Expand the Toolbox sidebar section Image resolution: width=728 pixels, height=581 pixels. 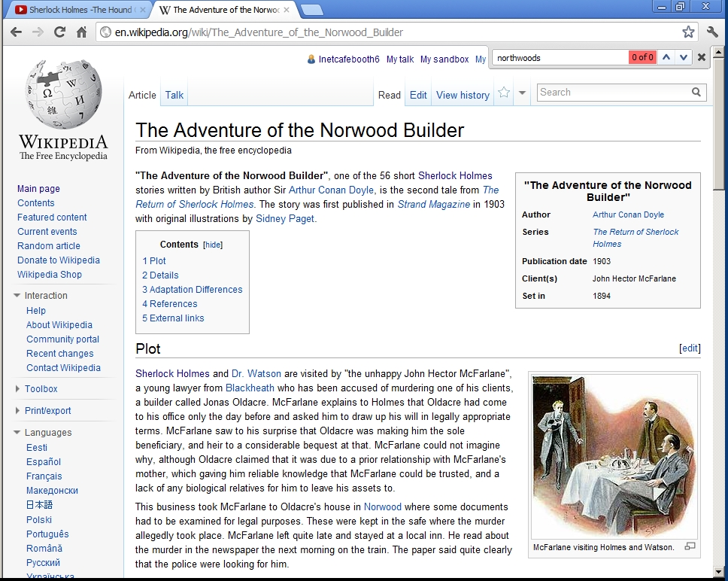17,389
